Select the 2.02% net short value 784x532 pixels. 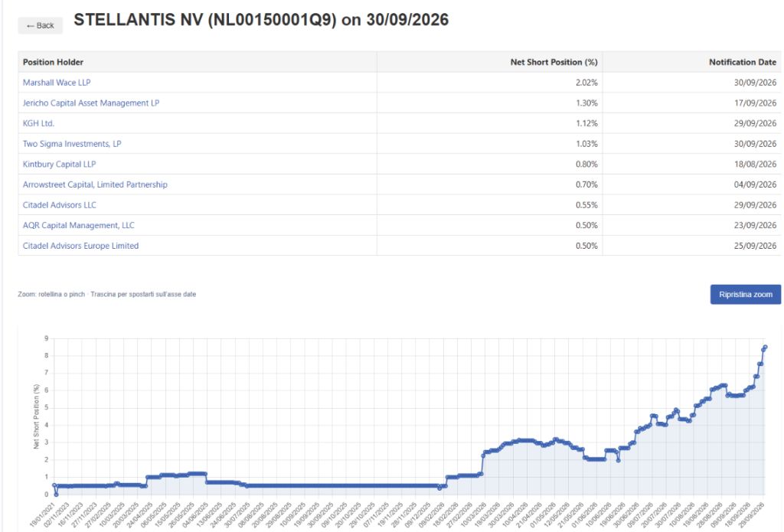click(x=586, y=83)
